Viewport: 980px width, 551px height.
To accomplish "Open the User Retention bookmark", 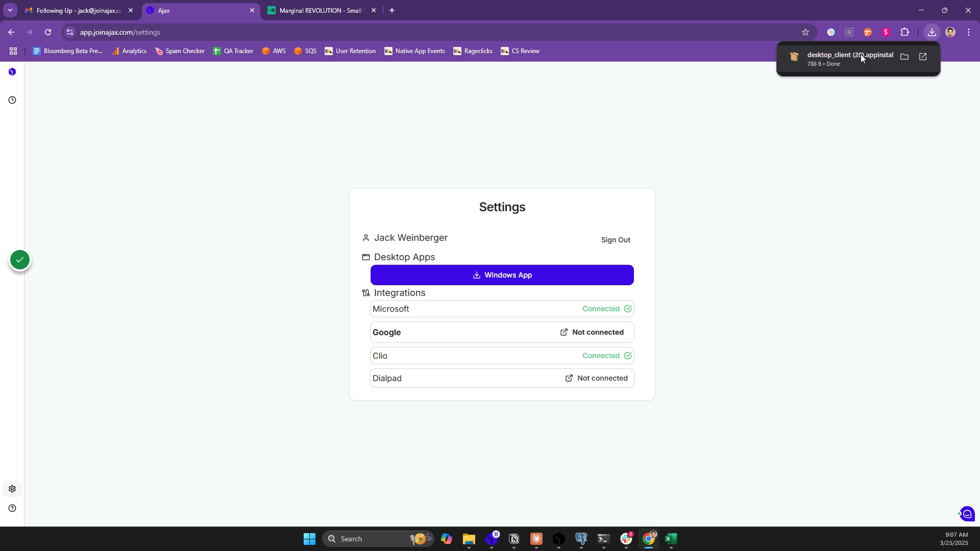I will tap(350, 51).
